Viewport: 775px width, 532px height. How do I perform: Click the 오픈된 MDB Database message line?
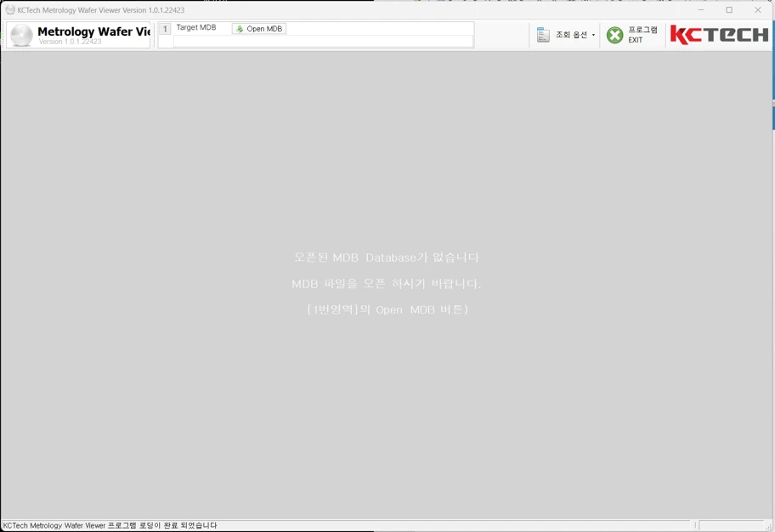coord(387,258)
